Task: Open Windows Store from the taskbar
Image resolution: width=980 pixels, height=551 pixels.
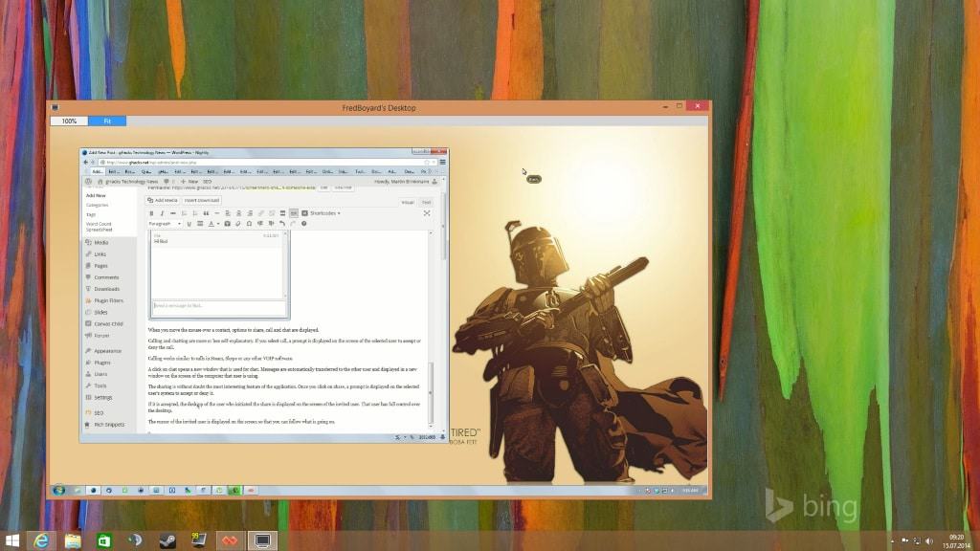Action: point(104,540)
